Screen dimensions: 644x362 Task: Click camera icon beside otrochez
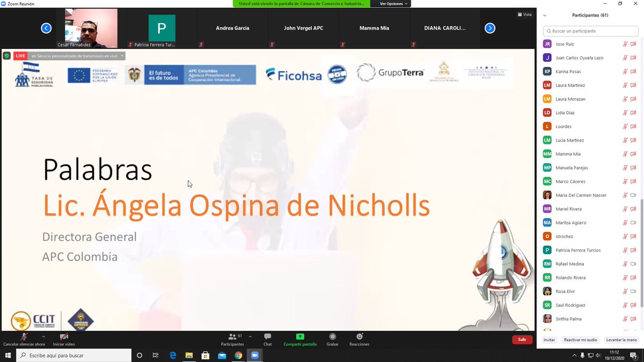(x=633, y=237)
